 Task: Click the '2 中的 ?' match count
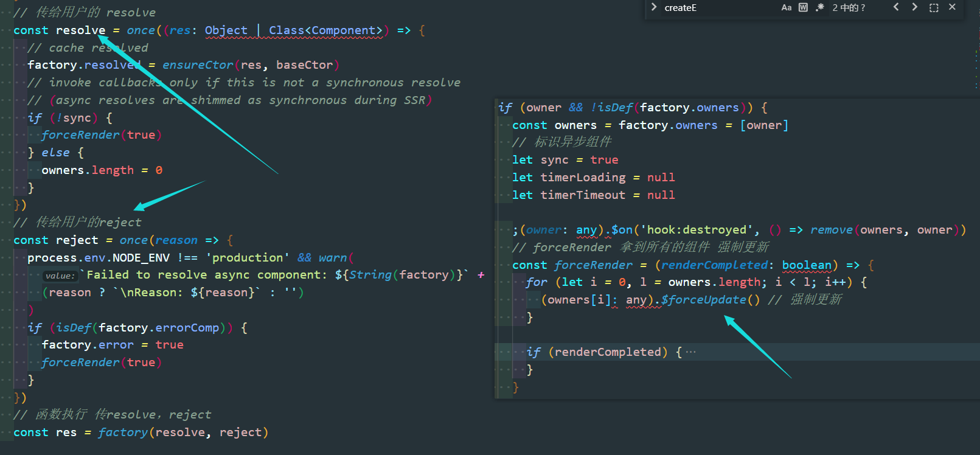[x=849, y=8]
